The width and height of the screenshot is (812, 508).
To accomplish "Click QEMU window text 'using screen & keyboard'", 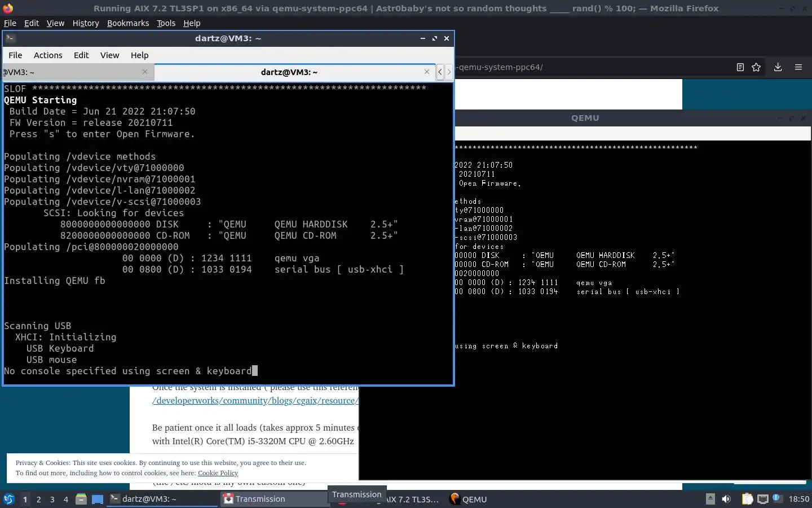I will click(506, 346).
